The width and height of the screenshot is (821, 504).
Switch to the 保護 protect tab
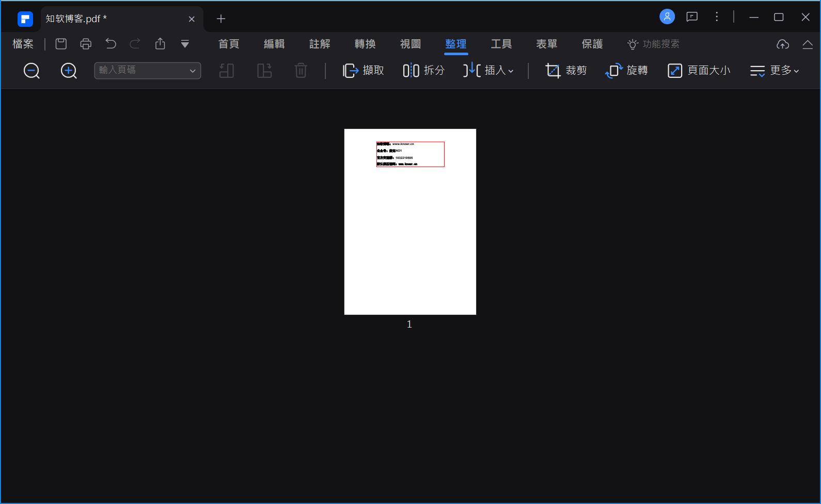click(592, 44)
